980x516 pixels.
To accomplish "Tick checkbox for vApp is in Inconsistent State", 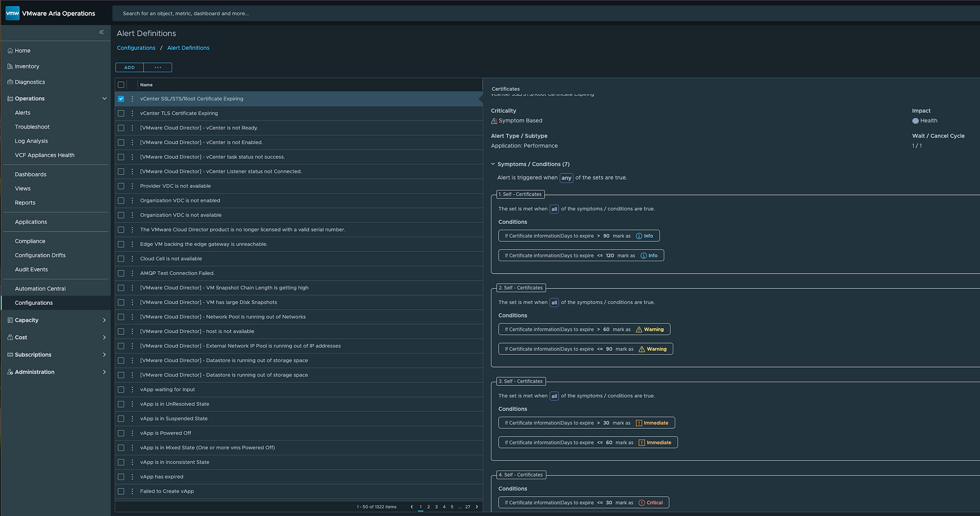I will pyautogui.click(x=121, y=462).
